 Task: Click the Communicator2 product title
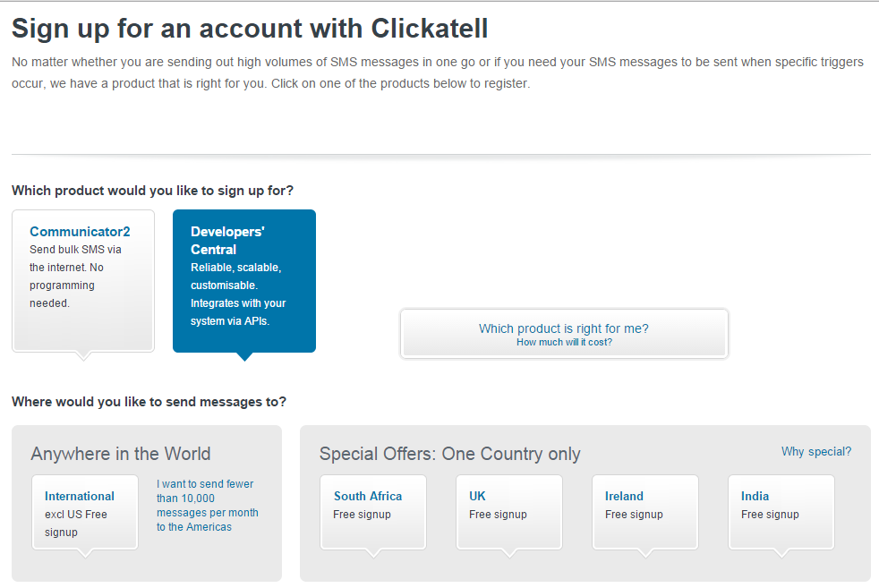click(x=80, y=232)
